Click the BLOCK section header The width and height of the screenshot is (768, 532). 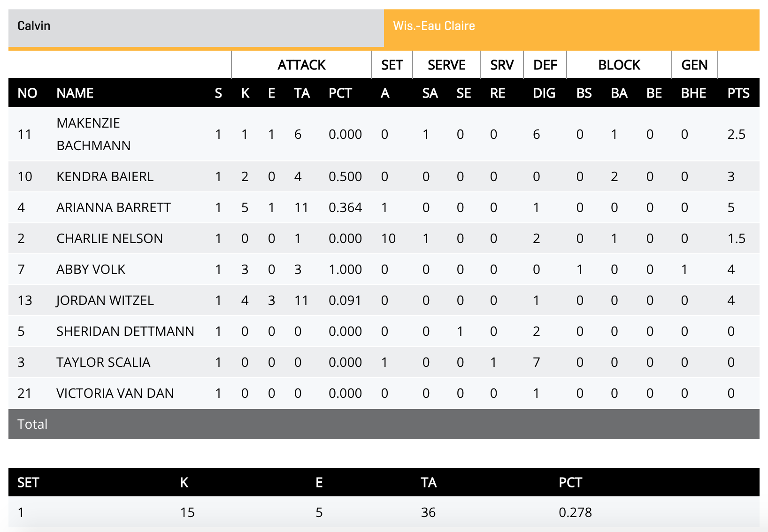619,65
